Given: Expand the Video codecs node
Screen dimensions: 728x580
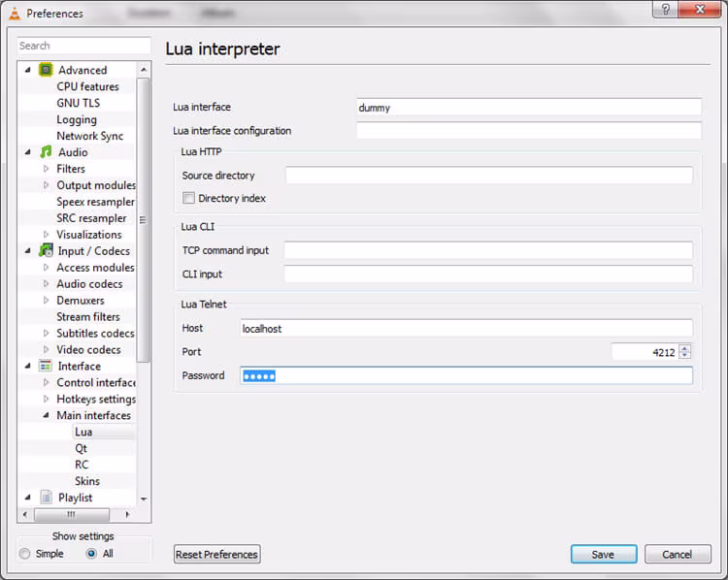Looking at the screenshot, I should (x=46, y=349).
